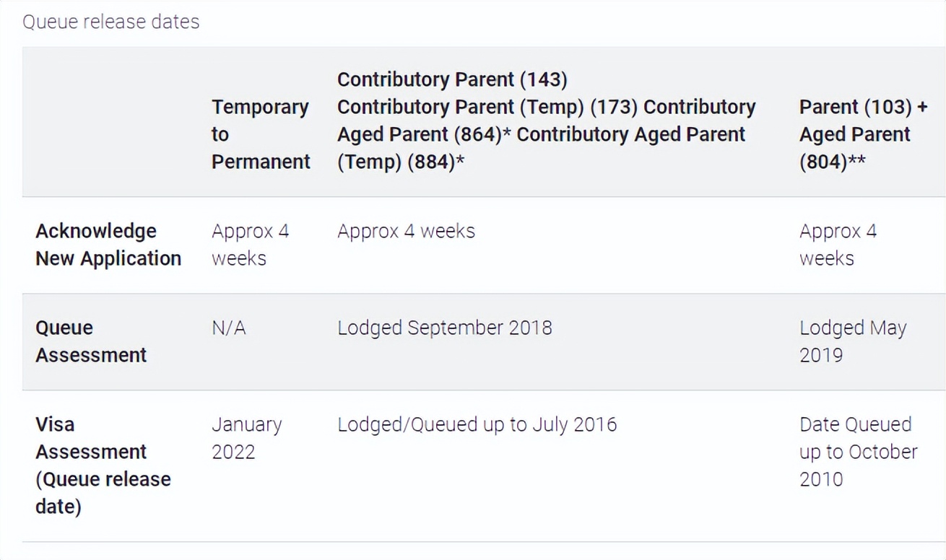Screen dimensions: 946x560
Task: Click "Contributory Parent (Temp) (173)" header text
Action: pyautogui.click(x=486, y=107)
